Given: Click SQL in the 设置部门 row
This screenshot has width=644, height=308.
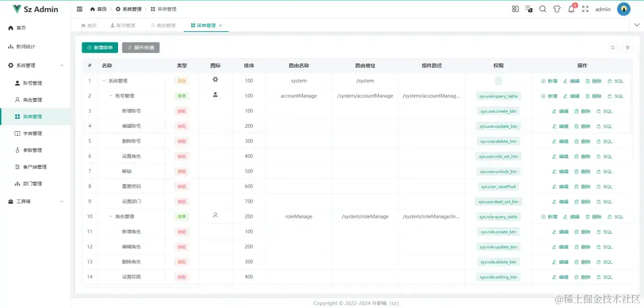Looking at the screenshot, I should pyautogui.click(x=604, y=202).
